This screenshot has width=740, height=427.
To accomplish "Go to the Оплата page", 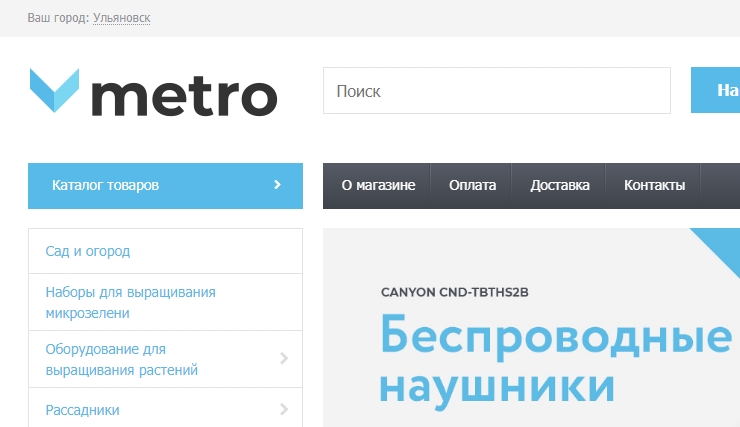I will [471, 185].
